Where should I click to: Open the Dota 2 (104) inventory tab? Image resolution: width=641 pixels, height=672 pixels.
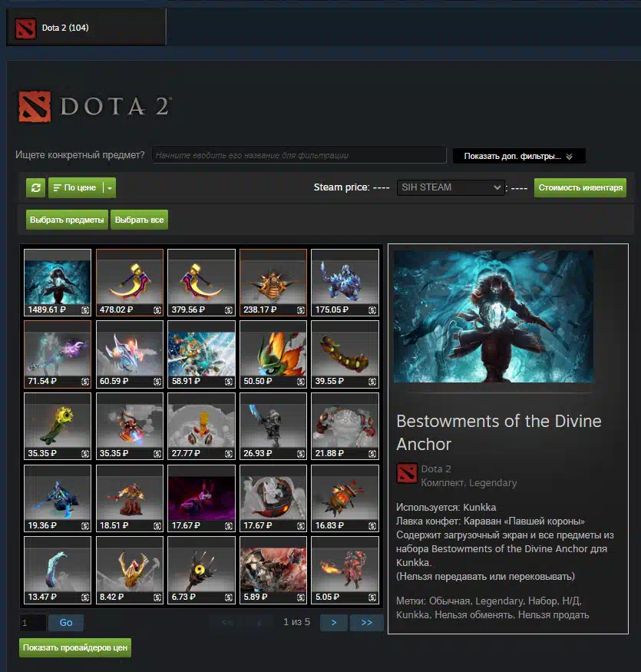86,28
